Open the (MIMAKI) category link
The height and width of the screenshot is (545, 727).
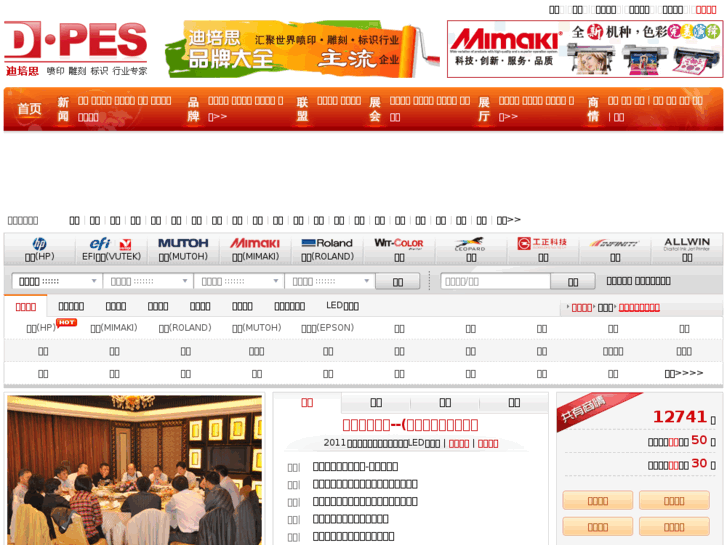coord(114,328)
